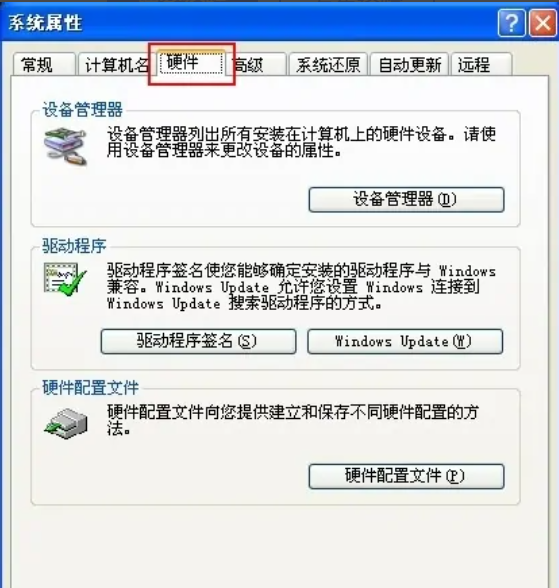
Task: Open the 系统还原 tab
Action: click(328, 65)
